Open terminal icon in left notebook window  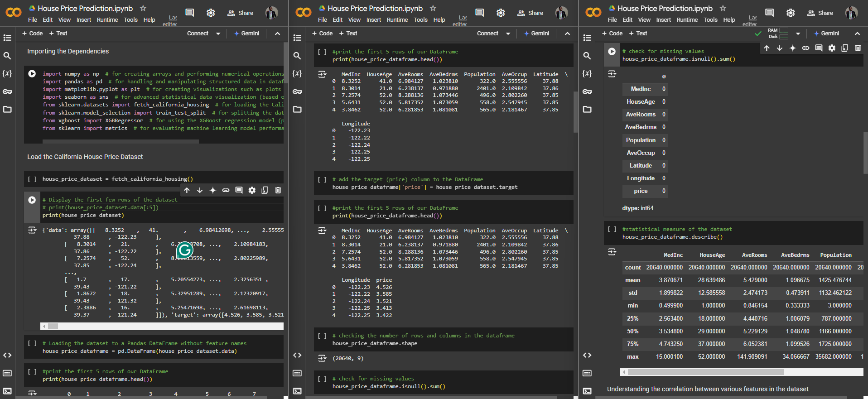7,391
